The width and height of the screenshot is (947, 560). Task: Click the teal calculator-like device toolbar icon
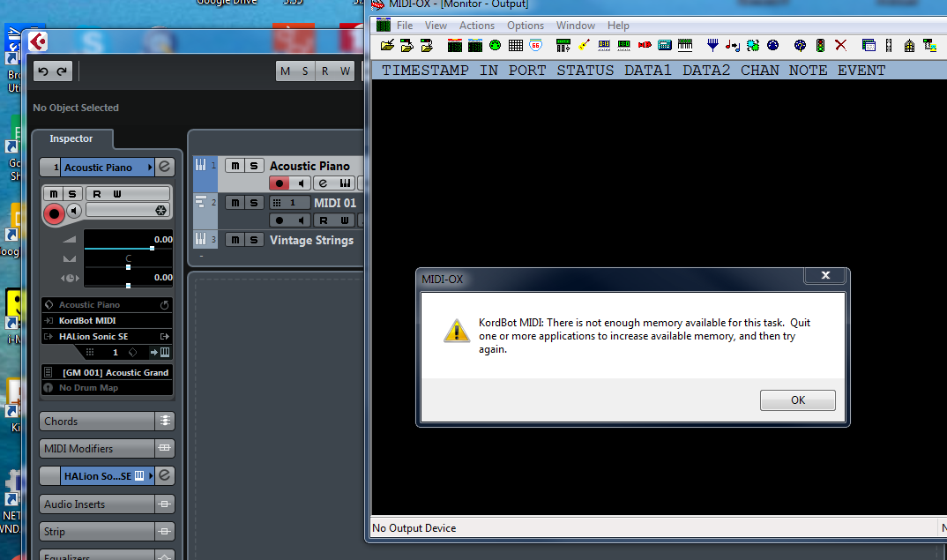[664, 45]
